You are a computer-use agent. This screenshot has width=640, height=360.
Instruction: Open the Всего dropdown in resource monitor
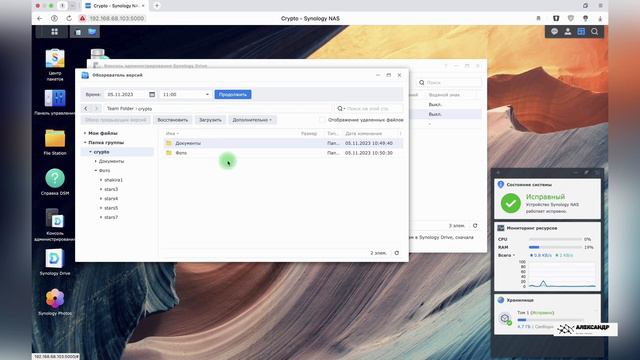click(x=507, y=255)
